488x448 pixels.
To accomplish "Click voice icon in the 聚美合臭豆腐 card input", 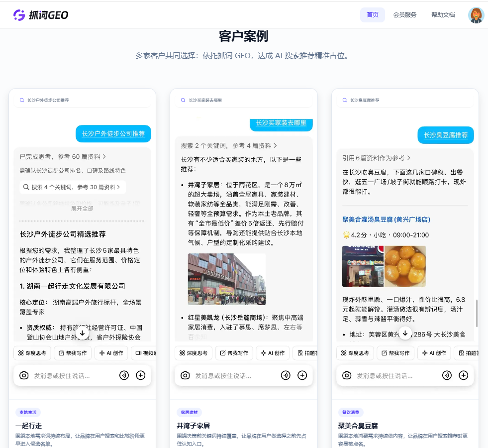I will (x=447, y=375).
